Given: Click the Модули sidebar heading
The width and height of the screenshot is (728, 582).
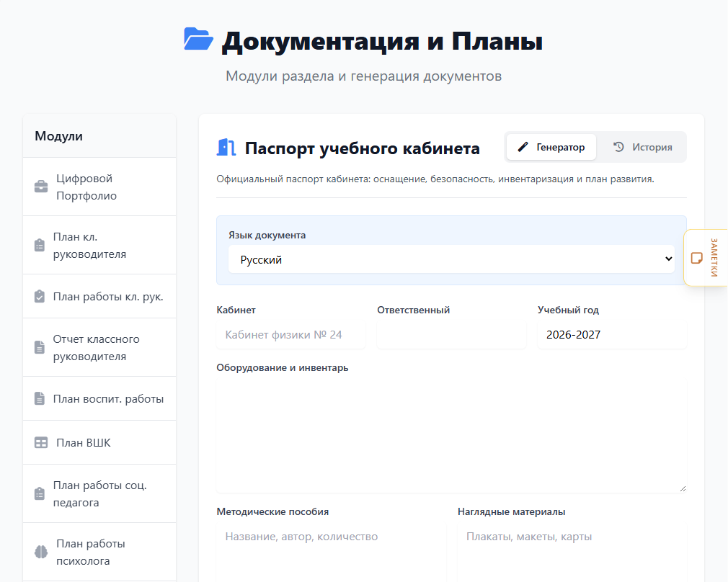Looking at the screenshot, I should pos(58,136).
